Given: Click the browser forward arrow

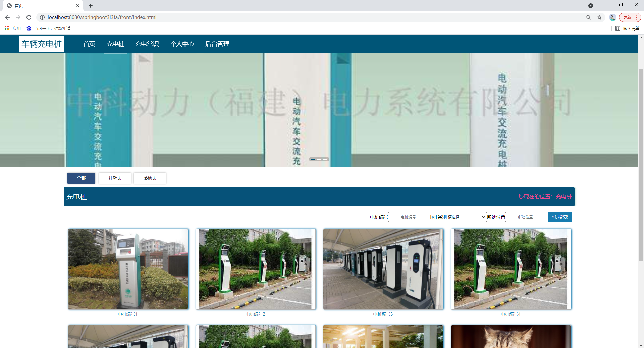Looking at the screenshot, I should click(x=18, y=17).
